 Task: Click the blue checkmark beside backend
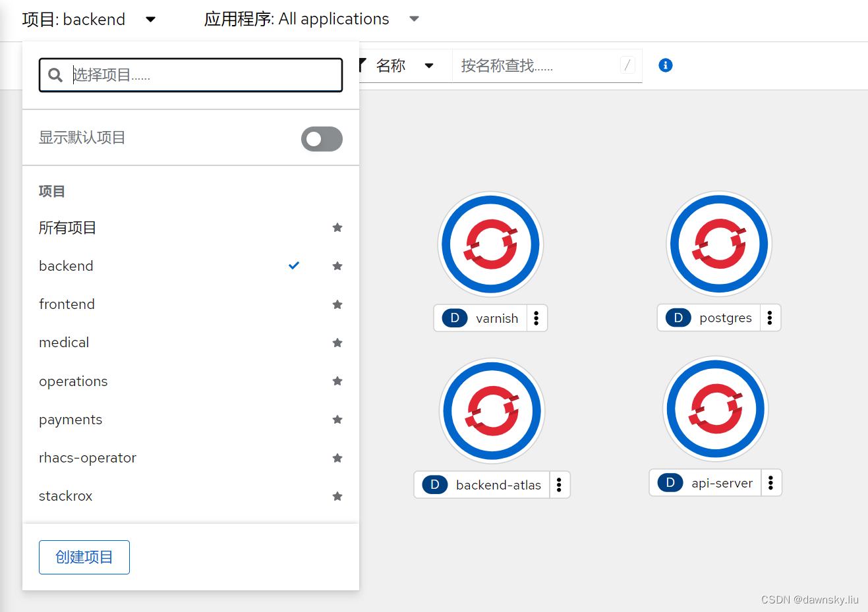coord(294,265)
